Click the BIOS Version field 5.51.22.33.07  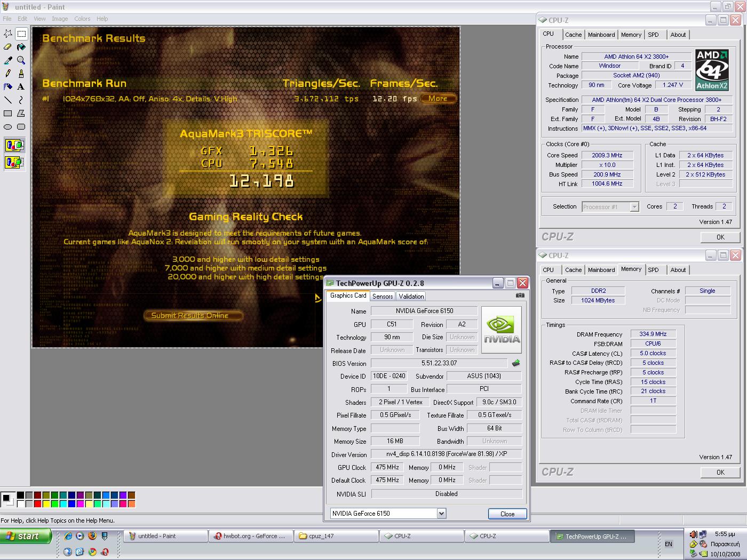(439, 363)
